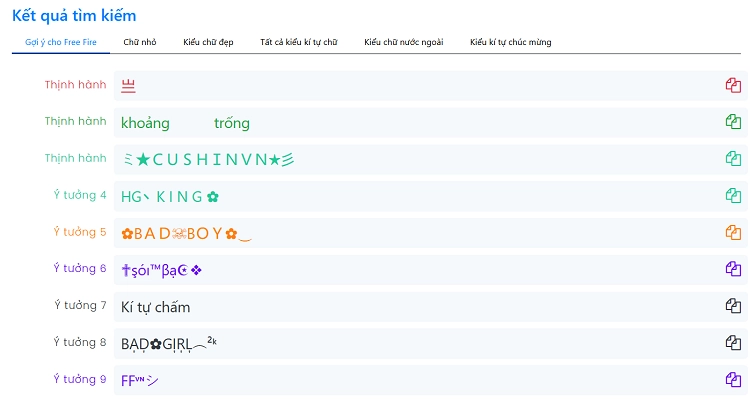Click the 'Kết quả tìm kiếm' heading
The image size is (750, 399).
pyautogui.click(x=74, y=16)
